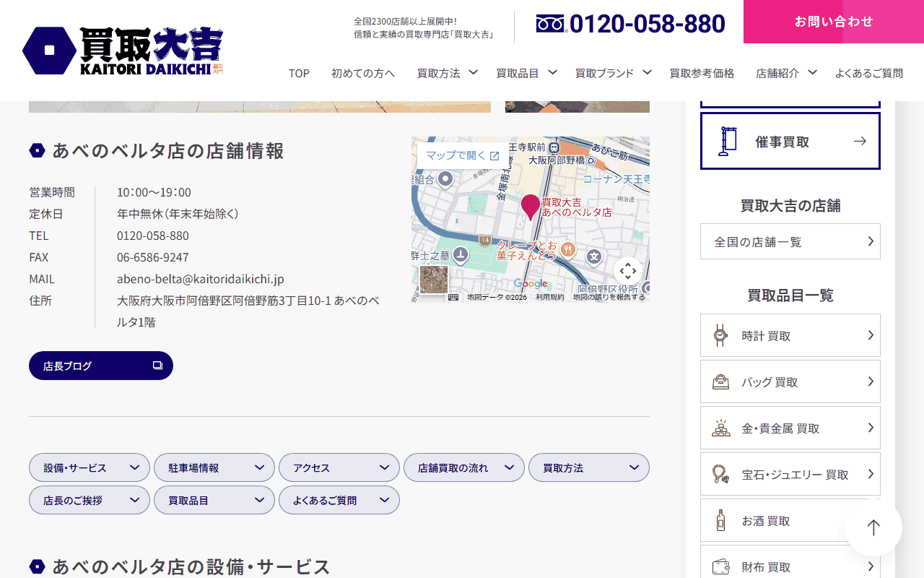Open the 全国の店舗一覧 link
Viewport: 924px width, 578px height.
click(790, 241)
